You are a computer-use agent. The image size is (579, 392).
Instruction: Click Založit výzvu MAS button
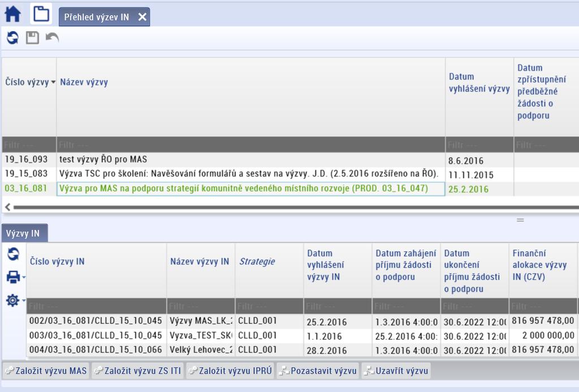pos(46,371)
